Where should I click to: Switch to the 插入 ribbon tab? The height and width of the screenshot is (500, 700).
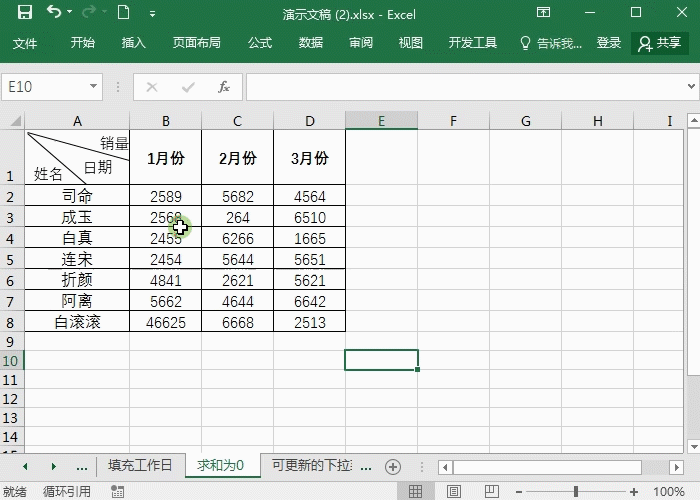133,43
